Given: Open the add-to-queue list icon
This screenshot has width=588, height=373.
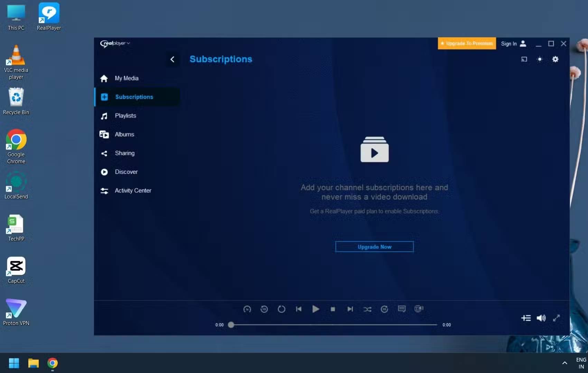Looking at the screenshot, I should tap(526, 318).
